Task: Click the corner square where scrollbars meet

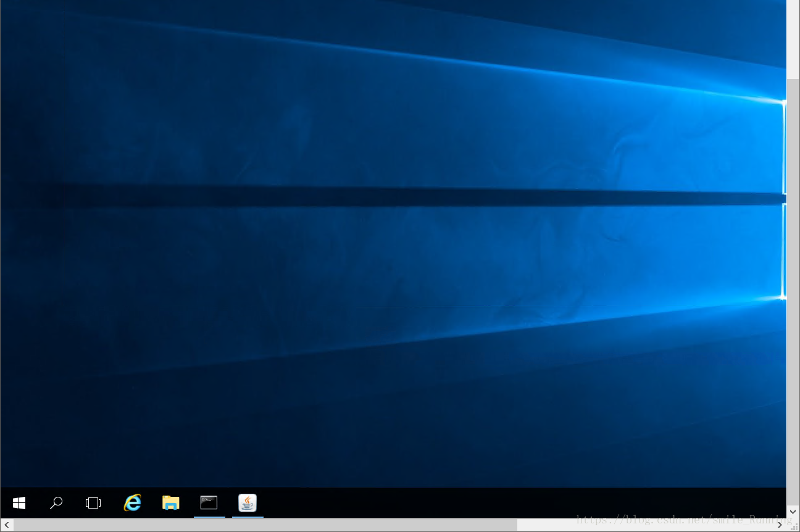Action: (x=793, y=525)
